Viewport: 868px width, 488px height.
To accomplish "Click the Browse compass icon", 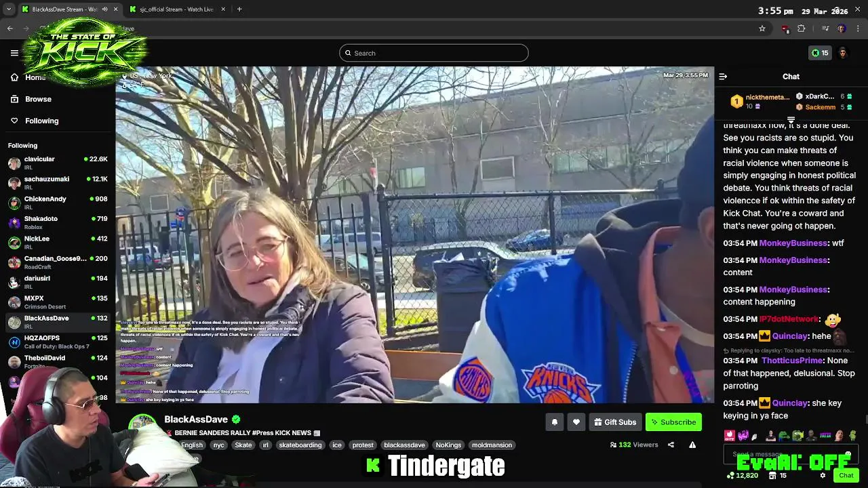I will click(x=14, y=99).
